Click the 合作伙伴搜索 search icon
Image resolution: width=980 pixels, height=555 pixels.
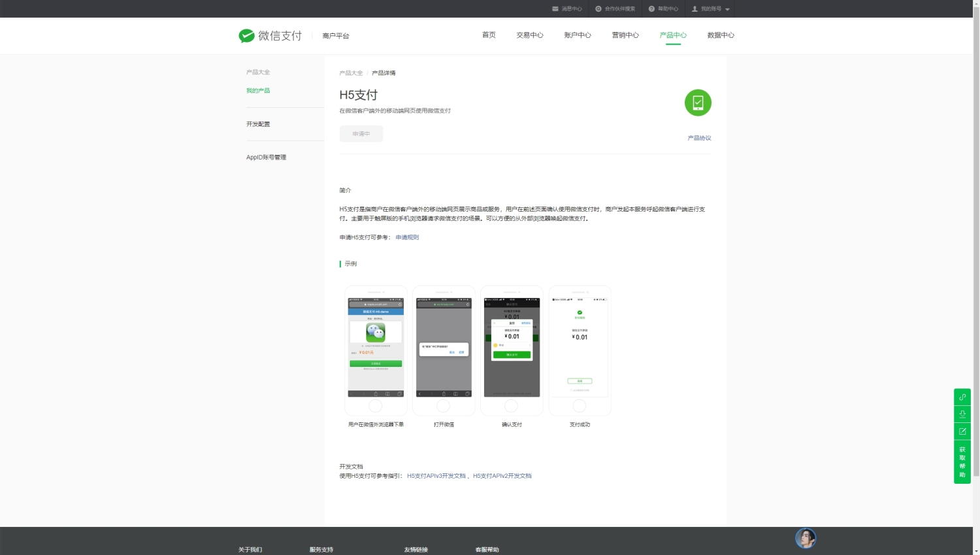point(598,9)
